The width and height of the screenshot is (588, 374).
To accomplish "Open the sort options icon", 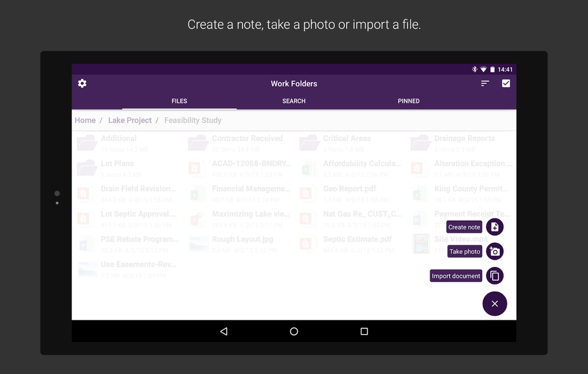I will (x=485, y=83).
